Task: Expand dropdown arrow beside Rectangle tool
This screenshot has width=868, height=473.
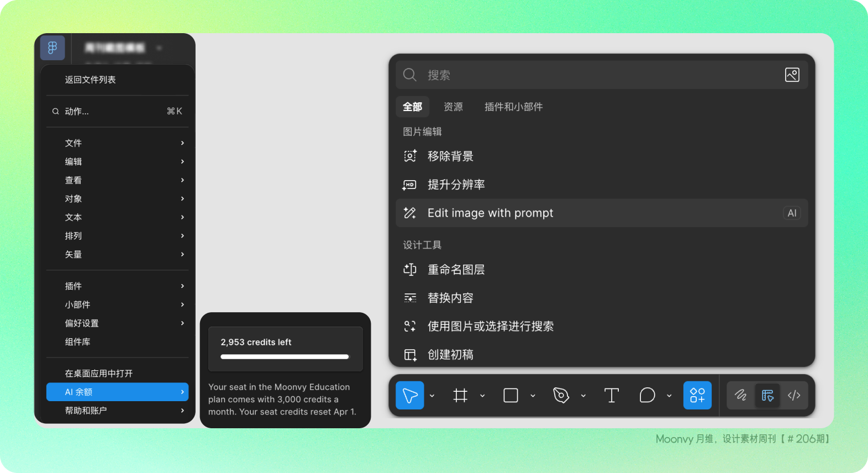Action: [533, 396]
